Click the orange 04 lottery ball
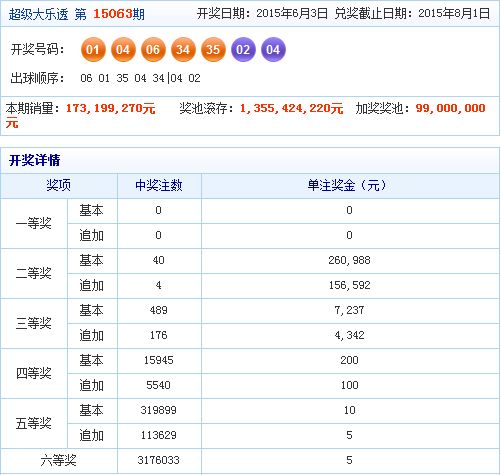The width and height of the screenshot is (501, 475). point(123,50)
